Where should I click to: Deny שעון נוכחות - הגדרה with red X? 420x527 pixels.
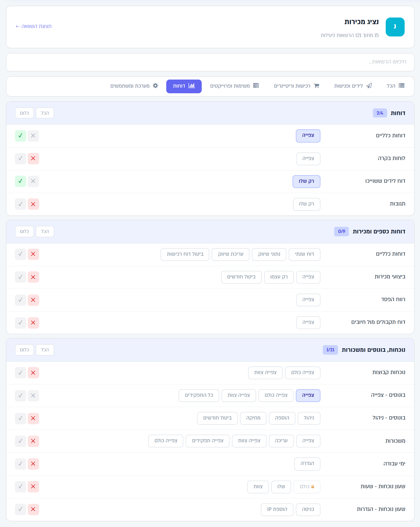pos(33,509)
